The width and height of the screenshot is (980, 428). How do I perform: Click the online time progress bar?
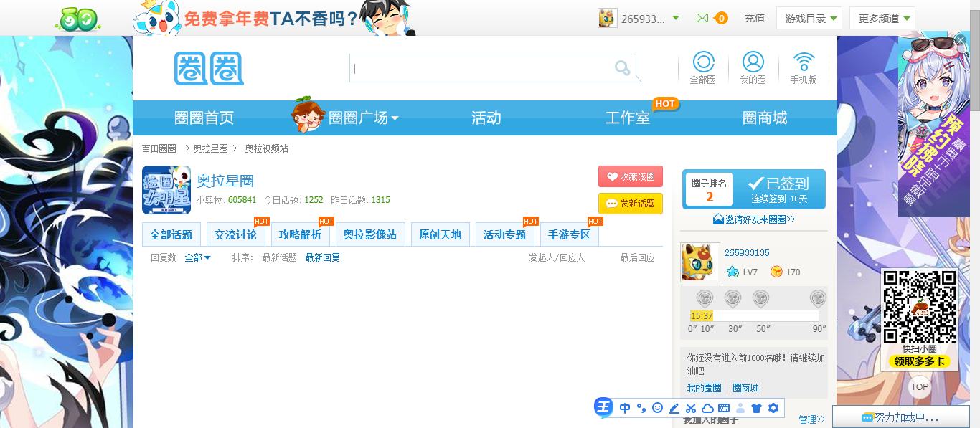[x=755, y=315]
